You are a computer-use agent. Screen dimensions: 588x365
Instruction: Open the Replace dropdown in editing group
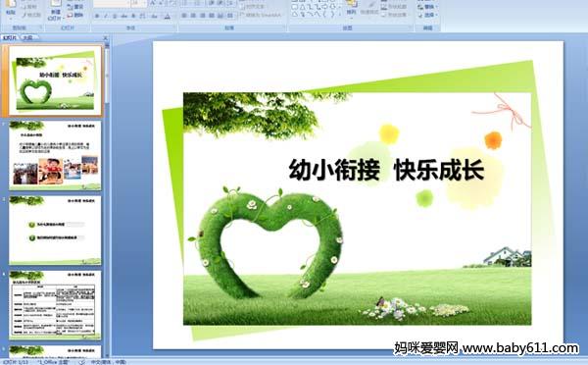coord(427,7)
